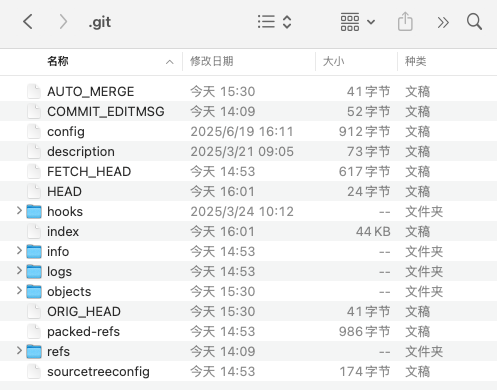Click the 986 字节 size value
The height and width of the screenshot is (390, 497).
click(364, 332)
